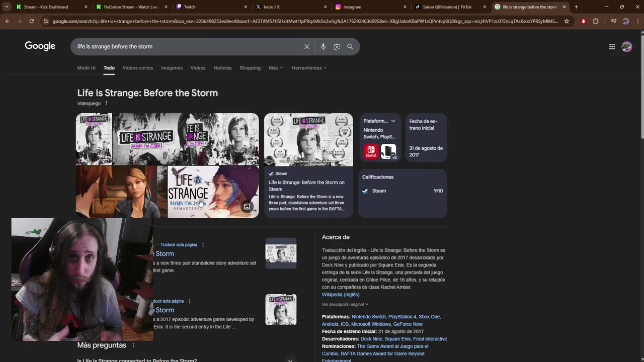
Task: Open the media controls music icon
Action: click(x=613, y=21)
